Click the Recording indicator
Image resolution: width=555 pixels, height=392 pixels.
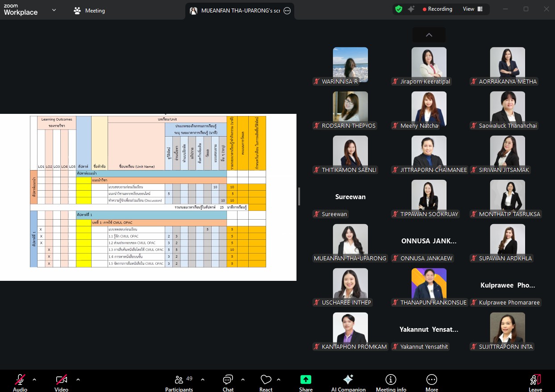click(437, 9)
